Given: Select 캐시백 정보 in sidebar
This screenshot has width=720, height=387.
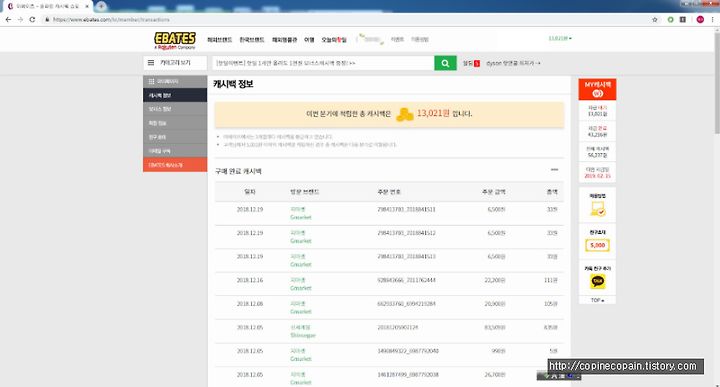Looking at the screenshot, I should pos(175,95).
